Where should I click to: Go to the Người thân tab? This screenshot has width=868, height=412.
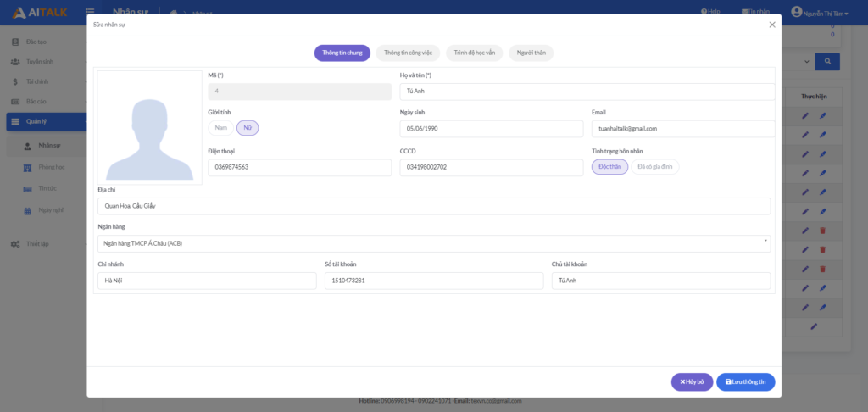click(531, 53)
